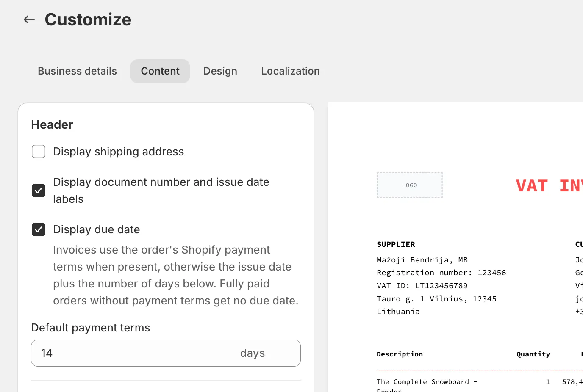583x392 pixels.
Task: Disable the Display due date checkbox
Action: (39, 229)
